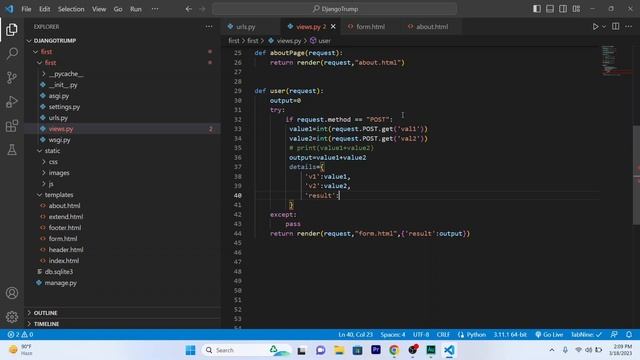
Task: Open the File menu
Action: (x=26, y=9)
